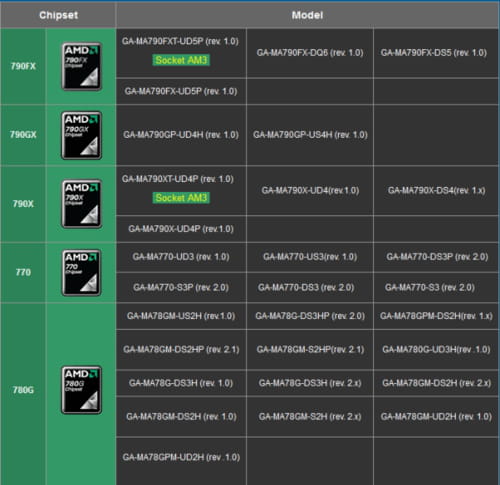Open GA-MA790GP-US4H (rev. 1.0) model
Viewport: 500px width, 485px height.
[x=310, y=135]
